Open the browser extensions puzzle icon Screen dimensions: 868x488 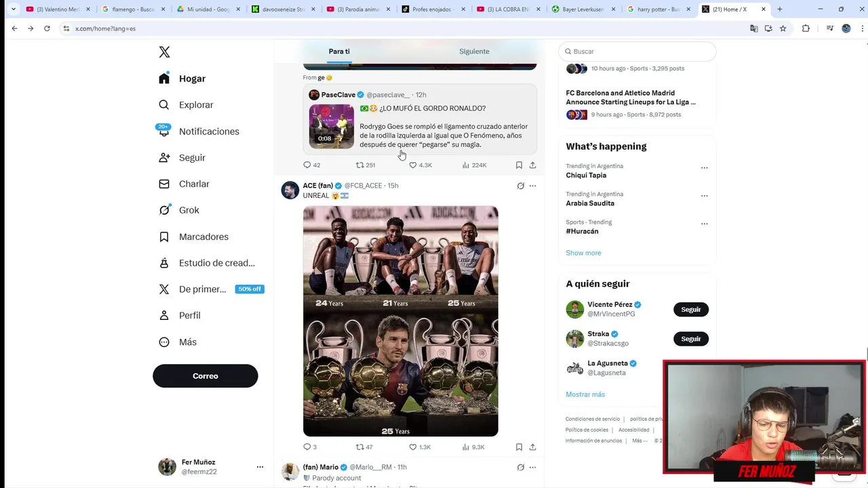[806, 28]
